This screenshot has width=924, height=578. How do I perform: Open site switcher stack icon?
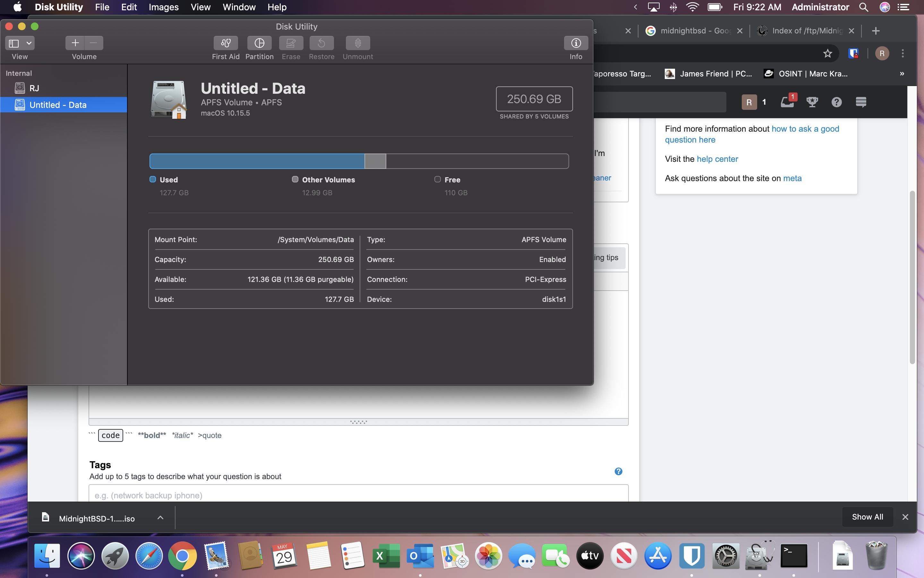860,102
